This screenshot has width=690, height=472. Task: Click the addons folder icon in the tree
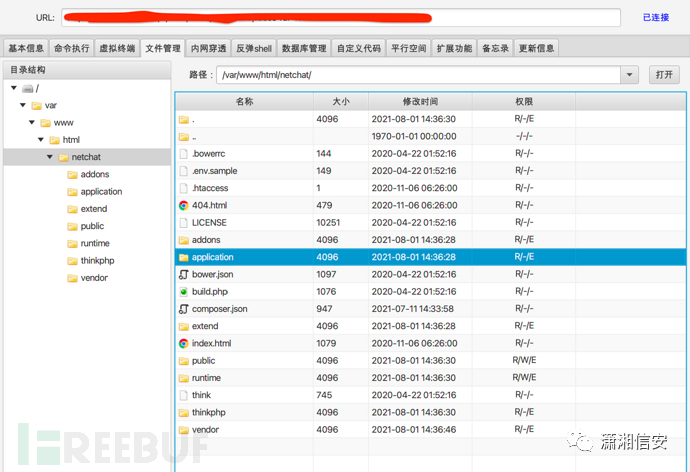click(x=72, y=175)
